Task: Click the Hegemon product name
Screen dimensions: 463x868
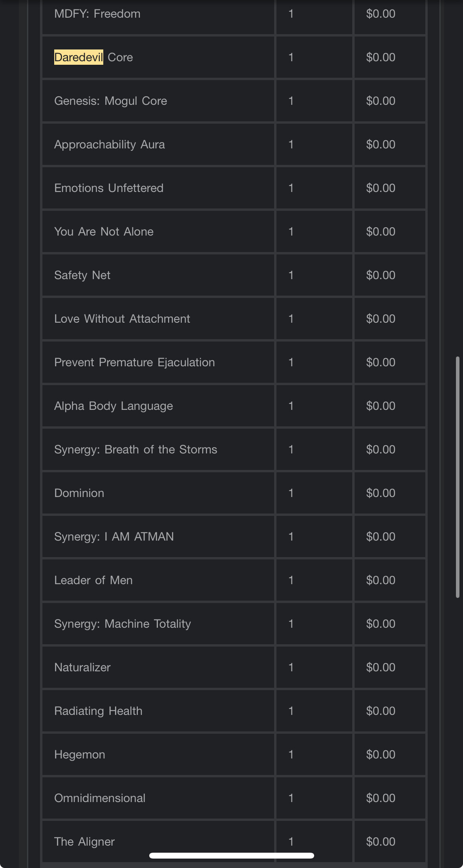Action: [79, 755]
